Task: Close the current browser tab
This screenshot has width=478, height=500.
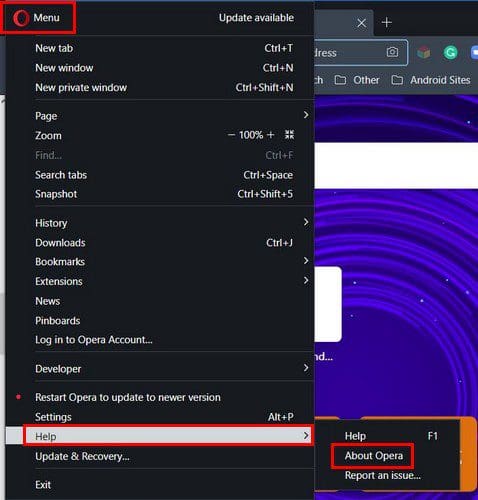Action: point(361,23)
